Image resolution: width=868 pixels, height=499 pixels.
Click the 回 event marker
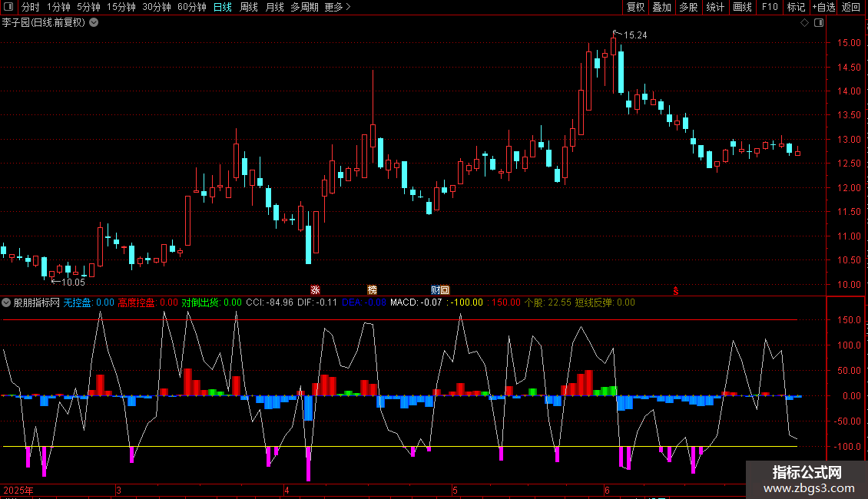point(445,290)
